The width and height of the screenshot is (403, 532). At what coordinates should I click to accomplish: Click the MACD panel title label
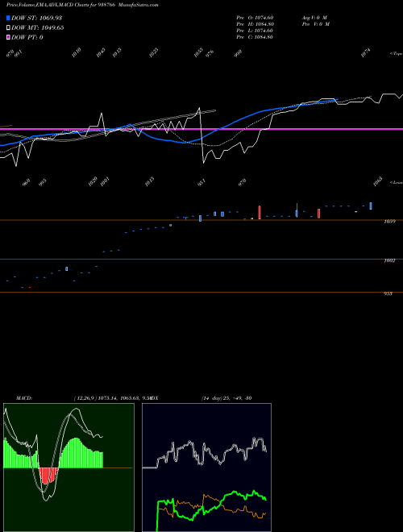click(23, 397)
